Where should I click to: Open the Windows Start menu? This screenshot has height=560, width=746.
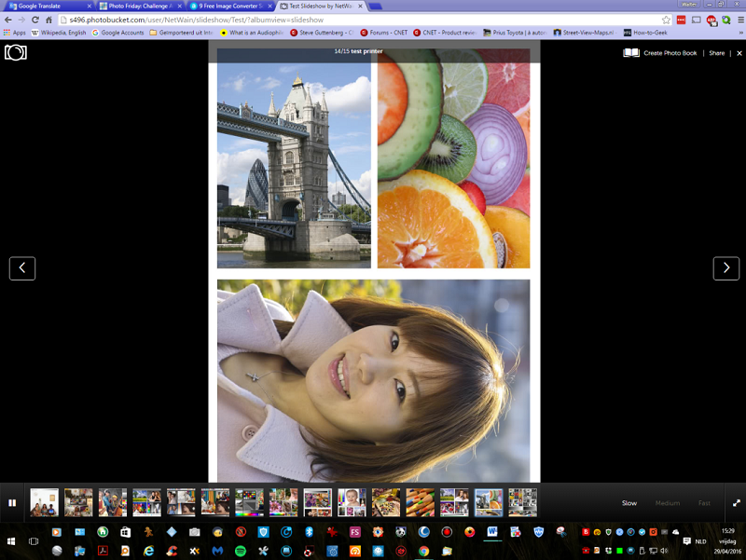point(12,540)
